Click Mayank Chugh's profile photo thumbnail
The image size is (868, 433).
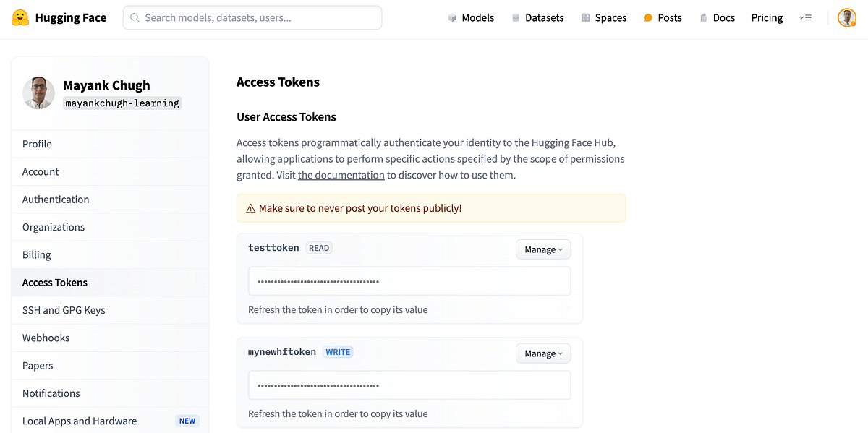pyautogui.click(x=38, y=93)
